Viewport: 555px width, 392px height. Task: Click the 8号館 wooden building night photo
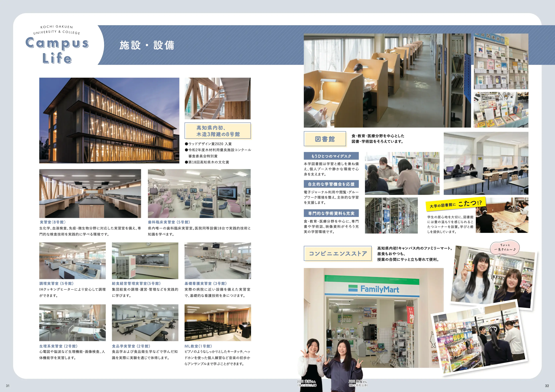(109, 120)
